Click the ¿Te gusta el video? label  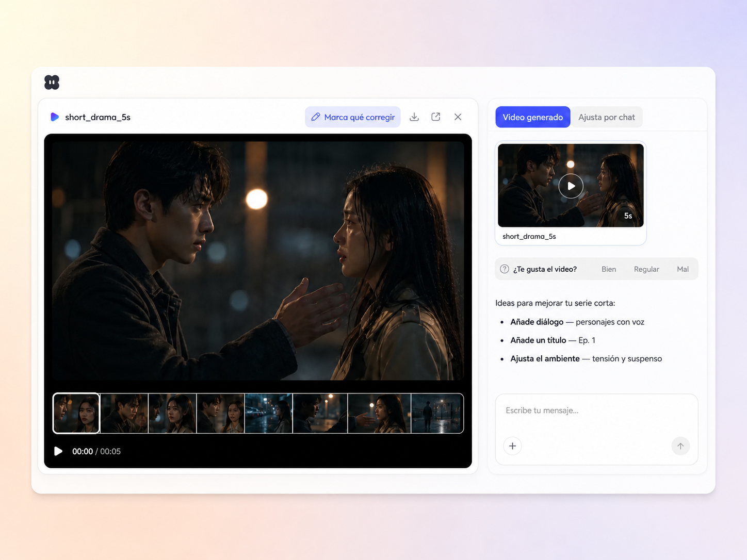[x=545, y=269]
